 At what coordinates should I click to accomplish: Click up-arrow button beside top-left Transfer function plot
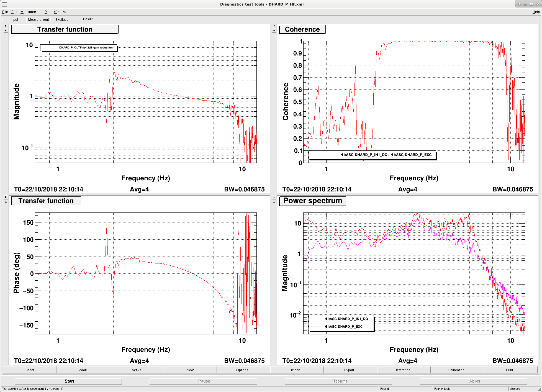[x=6, y=31]
